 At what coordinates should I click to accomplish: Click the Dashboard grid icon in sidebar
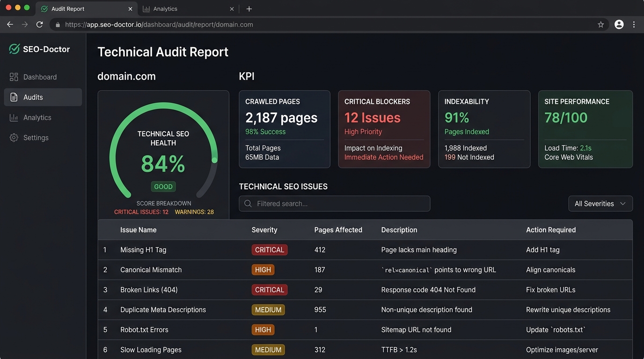(x=14, y=77)
